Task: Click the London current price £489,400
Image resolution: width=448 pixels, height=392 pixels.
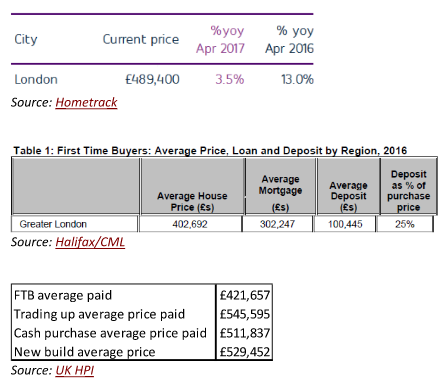Action: tap(152, 79)
